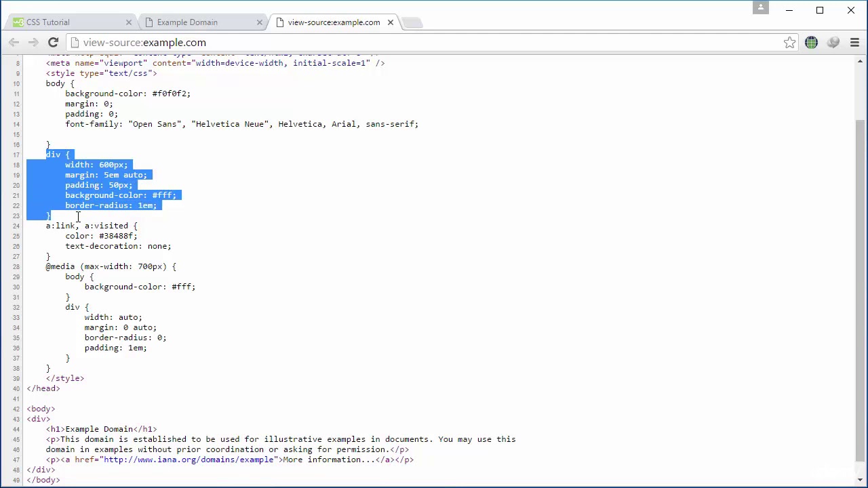The height and width of the screenshot is (488, 868).
Task: Click the scrollbar up arrow
Action: click(861, 60)
